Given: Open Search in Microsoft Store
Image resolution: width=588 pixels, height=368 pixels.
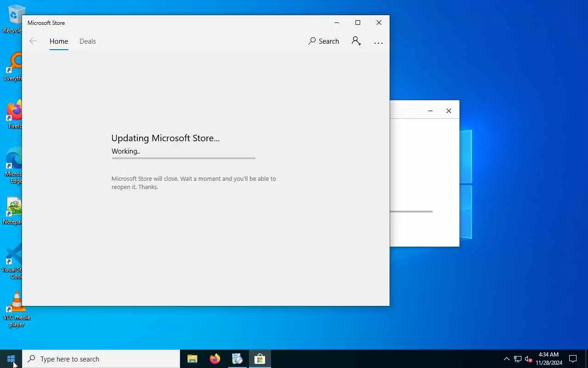Looking at the screenshot, I should coord(323,41).
